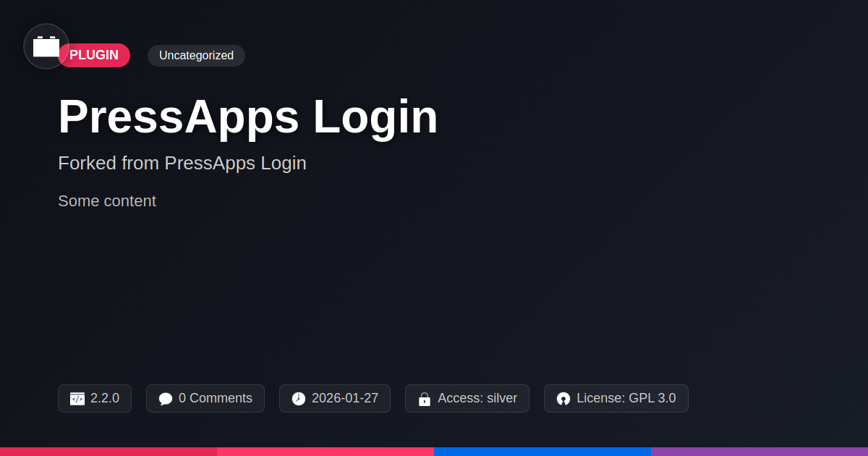Open the Uncategorized category tag

tap(196, 56)
